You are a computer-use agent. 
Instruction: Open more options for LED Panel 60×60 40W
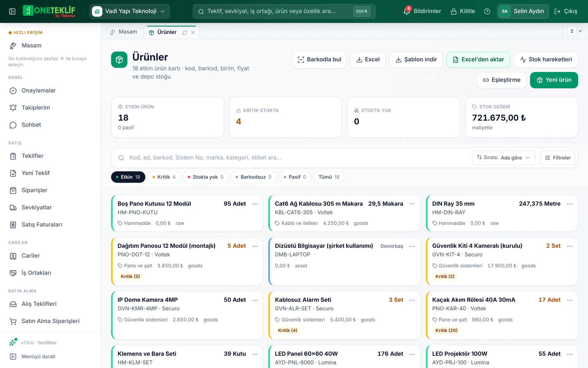click(412, 354)
